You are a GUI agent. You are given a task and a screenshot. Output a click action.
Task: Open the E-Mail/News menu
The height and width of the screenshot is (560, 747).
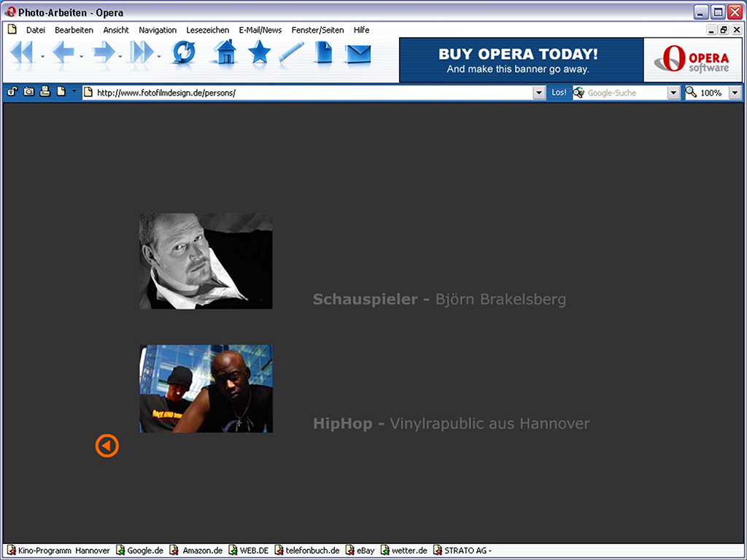pos(260,30)
